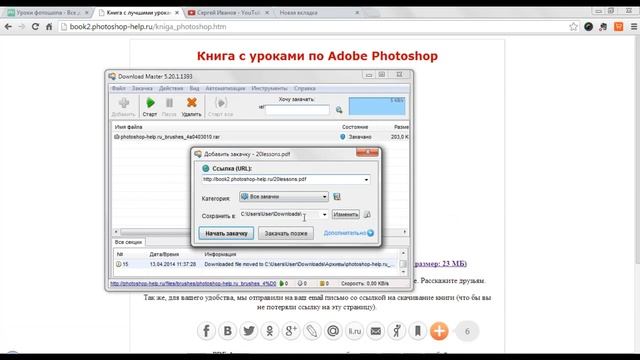Share via Odnoklassniki icon

(x=269, y=331)
